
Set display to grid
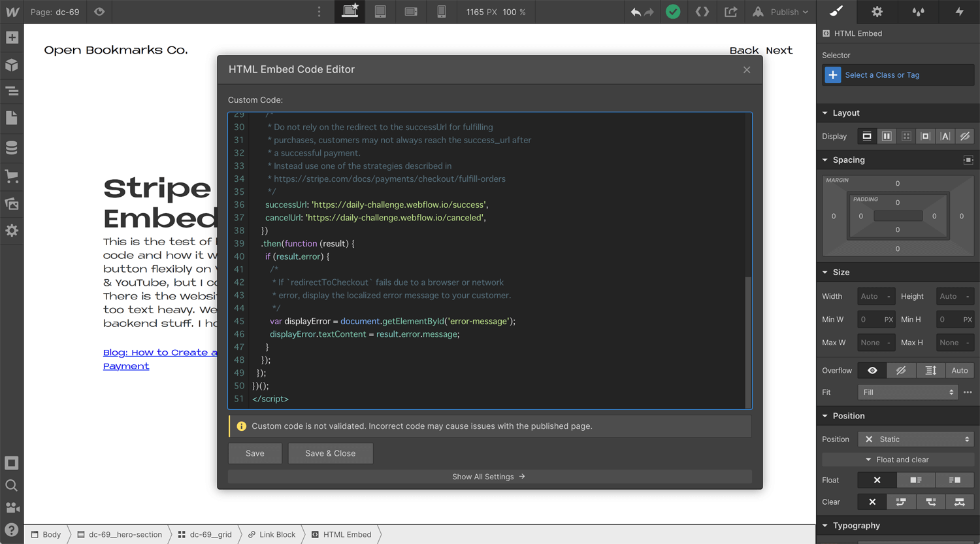(906, 136)
